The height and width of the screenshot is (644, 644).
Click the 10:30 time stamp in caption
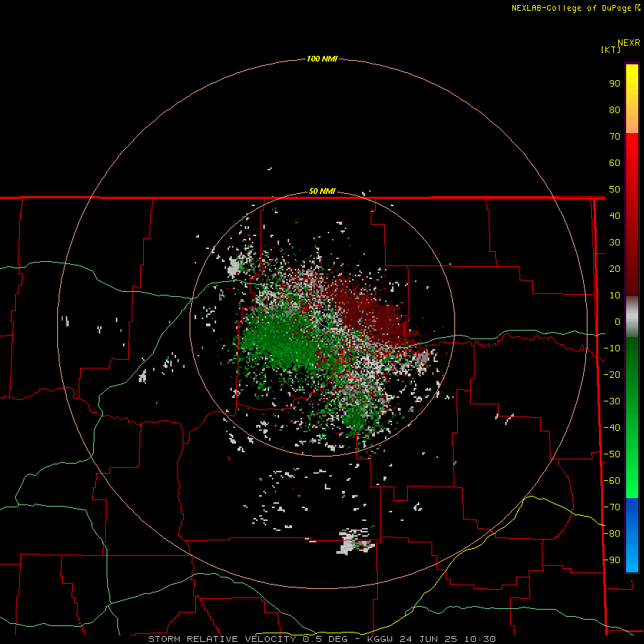click(x=480, y=639)
